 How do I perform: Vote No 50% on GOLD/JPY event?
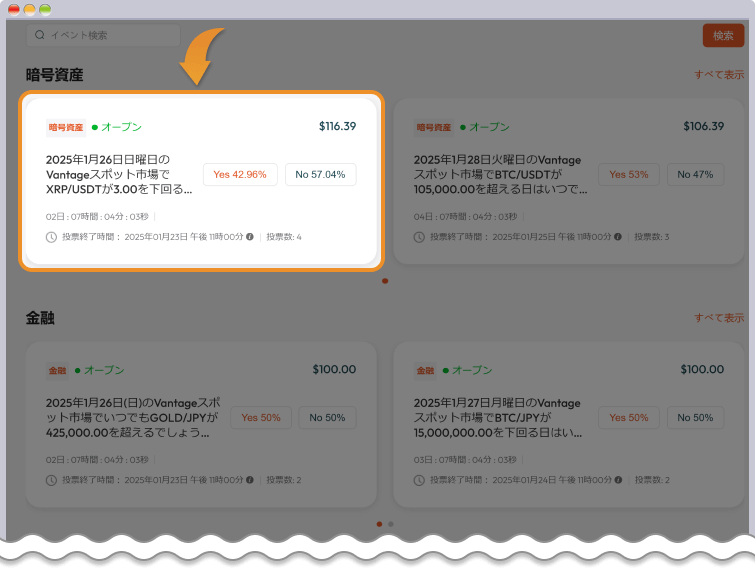327,417
